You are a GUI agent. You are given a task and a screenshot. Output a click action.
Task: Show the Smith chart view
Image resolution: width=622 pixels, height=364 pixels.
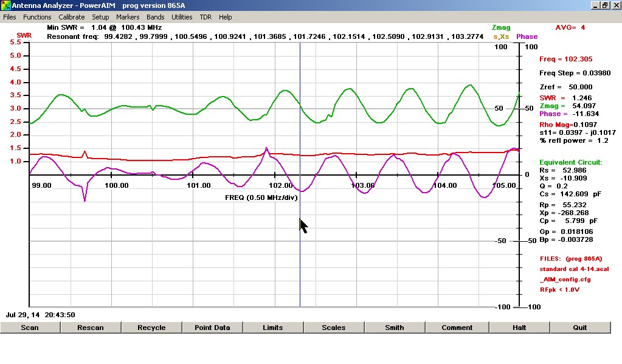(395, 328)
